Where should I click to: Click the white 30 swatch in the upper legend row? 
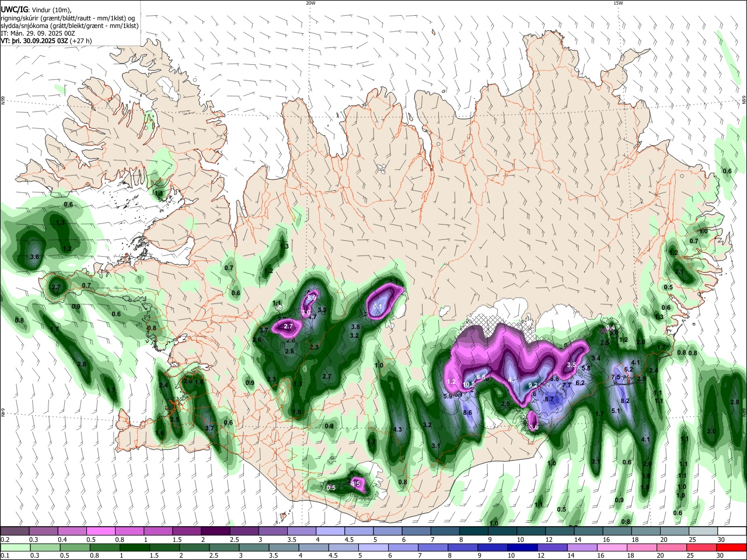pos(732,531)
